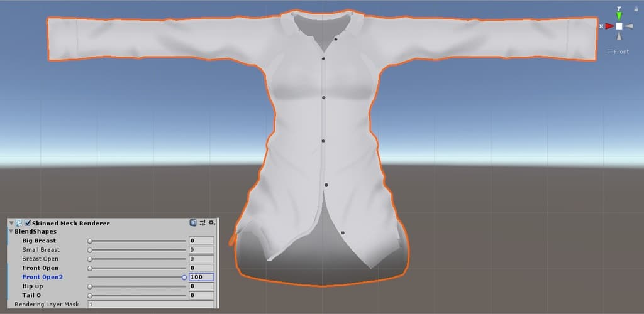
Task: Click the Front Open slider handle
Action: point(90,269)
